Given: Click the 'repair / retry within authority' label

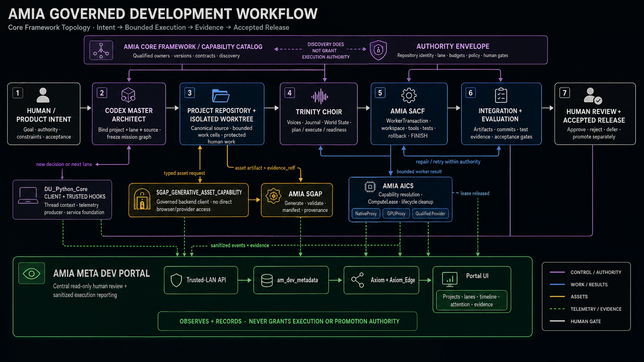Looking at the screenshot, I should pyautogui.click(x=448, y=162).
